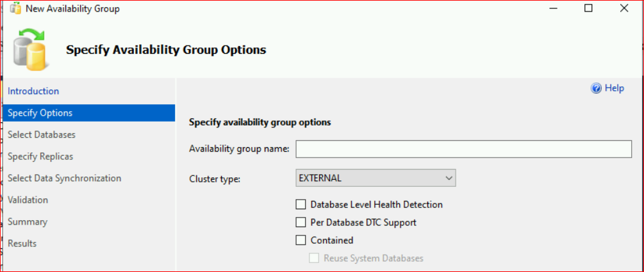Go to the Introduction page
This screenshot has width=644, height=272.
(33, 92)
